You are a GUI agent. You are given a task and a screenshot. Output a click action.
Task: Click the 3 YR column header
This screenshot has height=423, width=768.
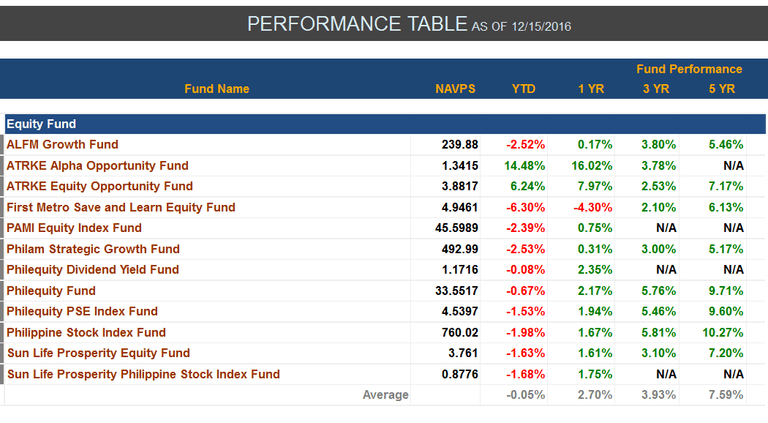click(656, 89)
